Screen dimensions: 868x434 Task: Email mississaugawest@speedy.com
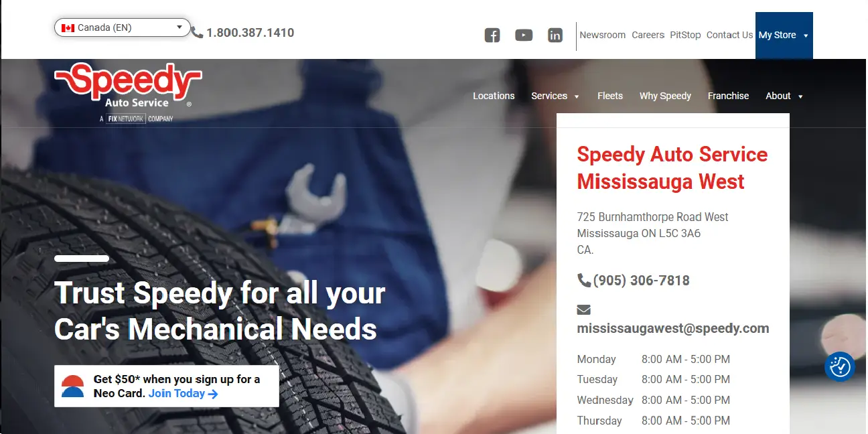673,328
